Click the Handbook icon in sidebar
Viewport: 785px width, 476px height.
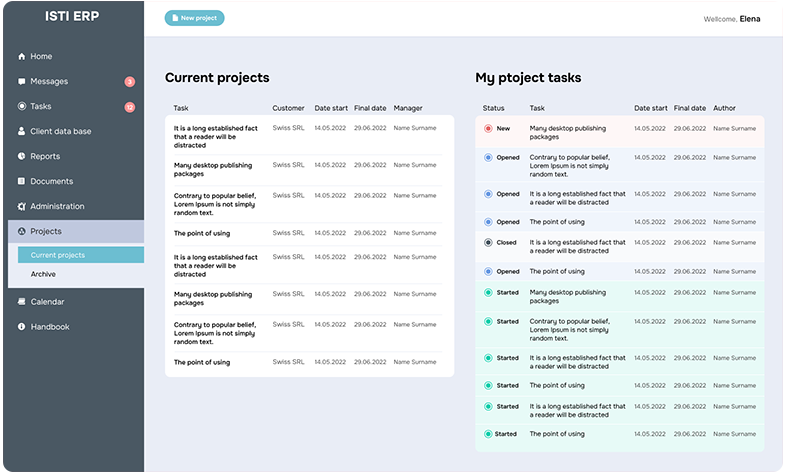tap(22, 327)
